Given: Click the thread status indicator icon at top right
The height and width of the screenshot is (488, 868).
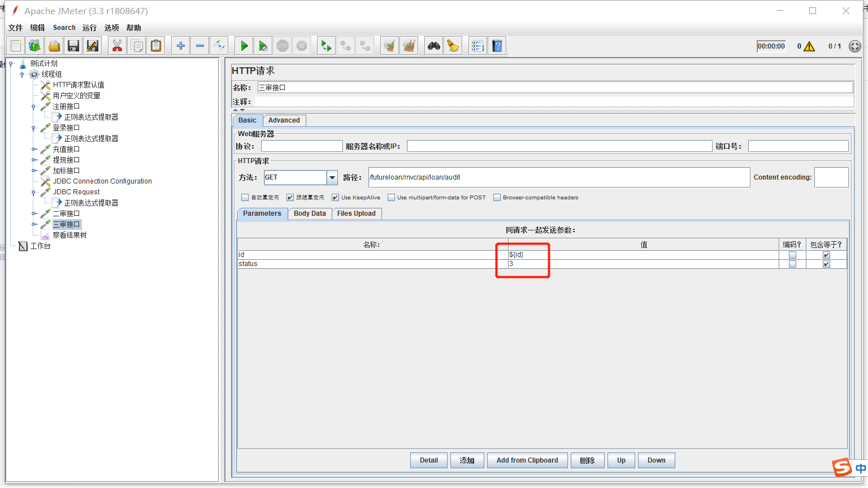Looking at the screenshot, I should (855, 46).
